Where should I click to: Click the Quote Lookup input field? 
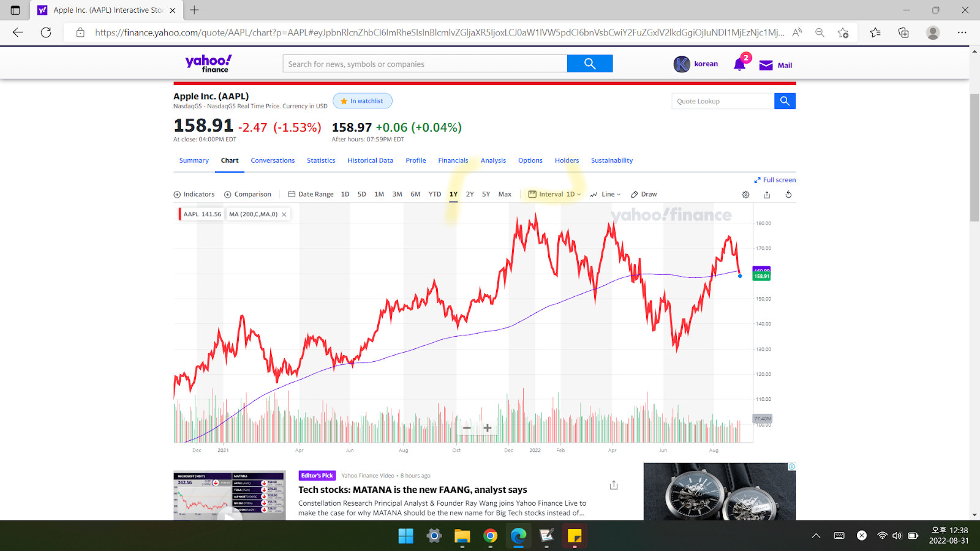(723, 101)
